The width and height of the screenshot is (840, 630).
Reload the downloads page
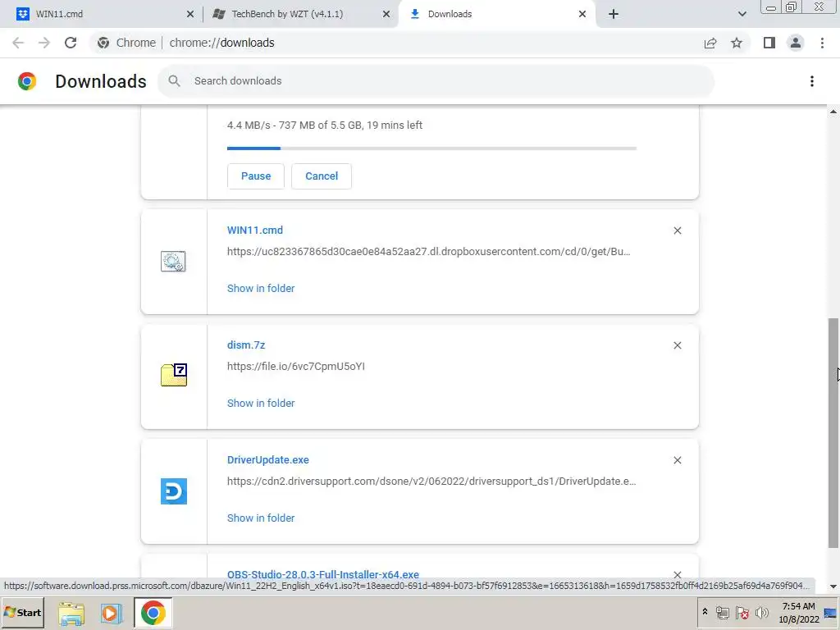tap(71, 43)
